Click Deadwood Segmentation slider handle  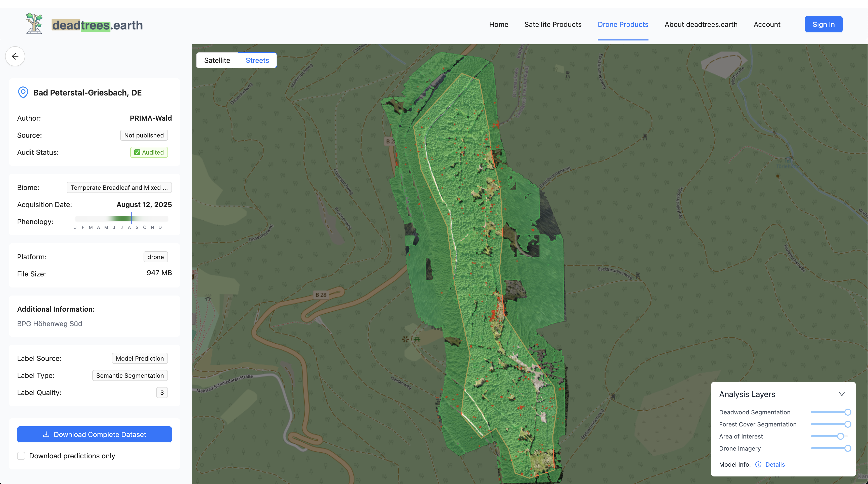tap(848, 412)
